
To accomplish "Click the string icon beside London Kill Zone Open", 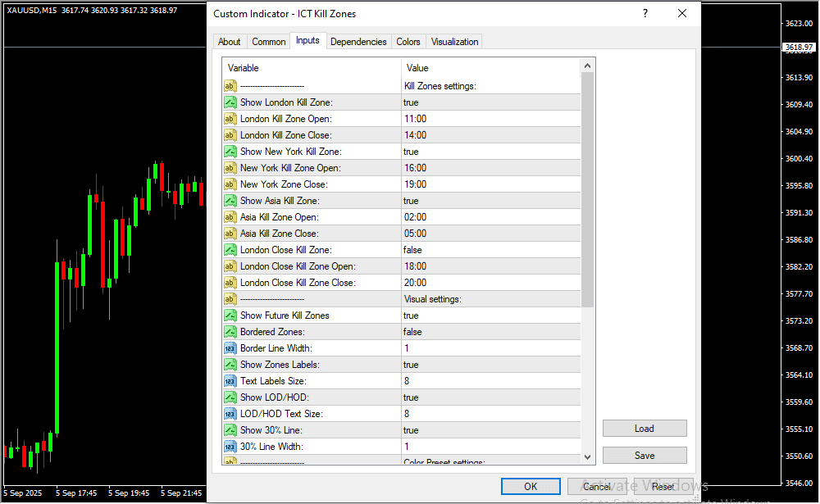I will [x=230, y=119].
